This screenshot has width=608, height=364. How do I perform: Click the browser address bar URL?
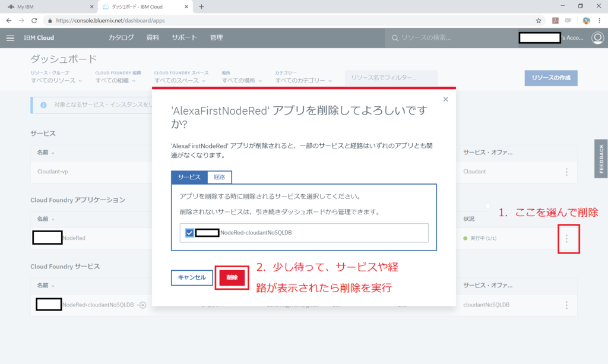coord(110,21)
